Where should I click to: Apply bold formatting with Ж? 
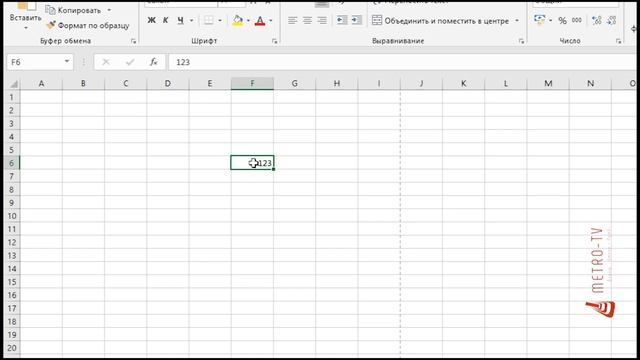(x=151, y=20)
